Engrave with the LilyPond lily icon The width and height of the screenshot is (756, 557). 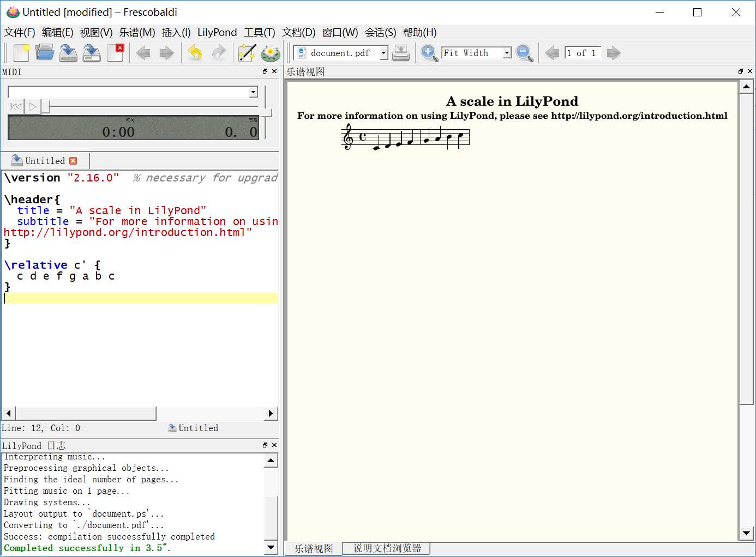(x=271, y=53)
